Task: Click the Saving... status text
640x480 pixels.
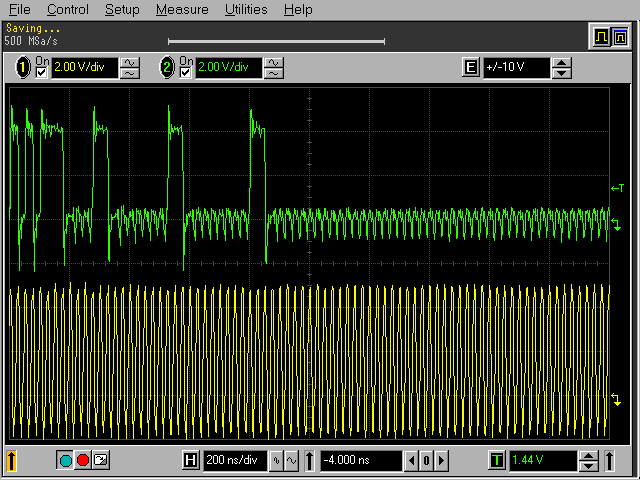Action: [33, 29]
